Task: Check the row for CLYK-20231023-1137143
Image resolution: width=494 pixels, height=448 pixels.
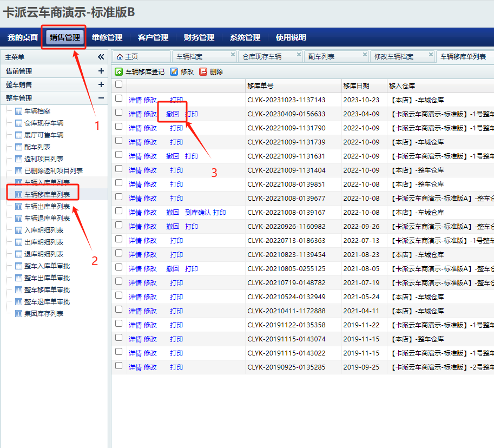Action: pyautogui.click(x=119, y=98)
